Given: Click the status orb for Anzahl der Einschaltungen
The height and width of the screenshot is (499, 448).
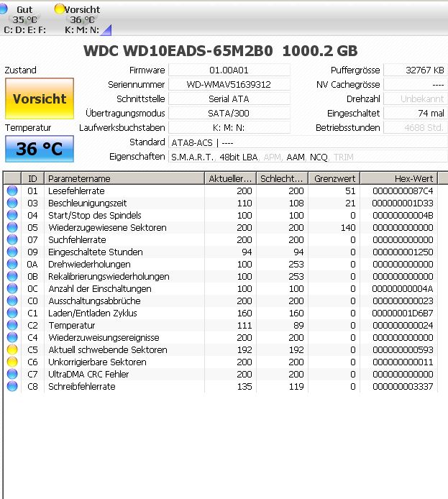Looking at the screenshot, I should 12,288.
